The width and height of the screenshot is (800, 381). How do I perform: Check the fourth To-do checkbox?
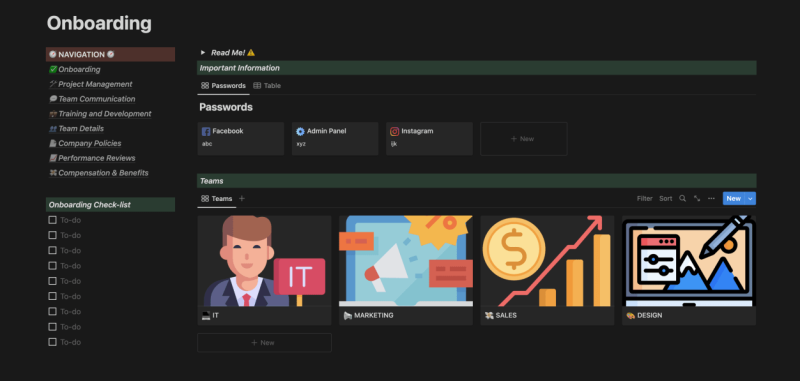pyautogui.click(x=52, y=266)
